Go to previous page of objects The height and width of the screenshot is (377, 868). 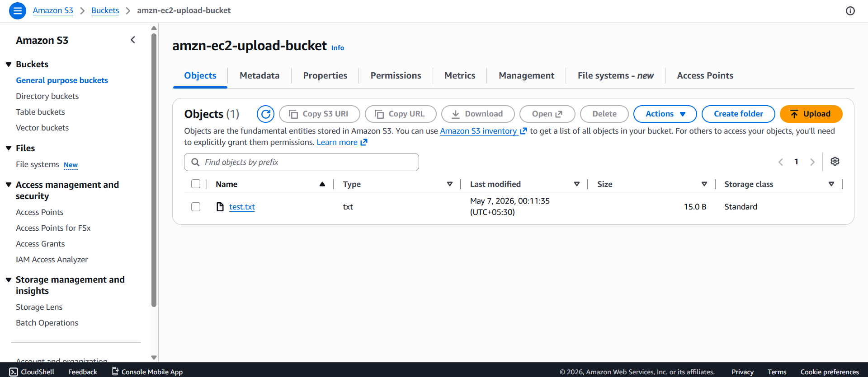(781, 162)
